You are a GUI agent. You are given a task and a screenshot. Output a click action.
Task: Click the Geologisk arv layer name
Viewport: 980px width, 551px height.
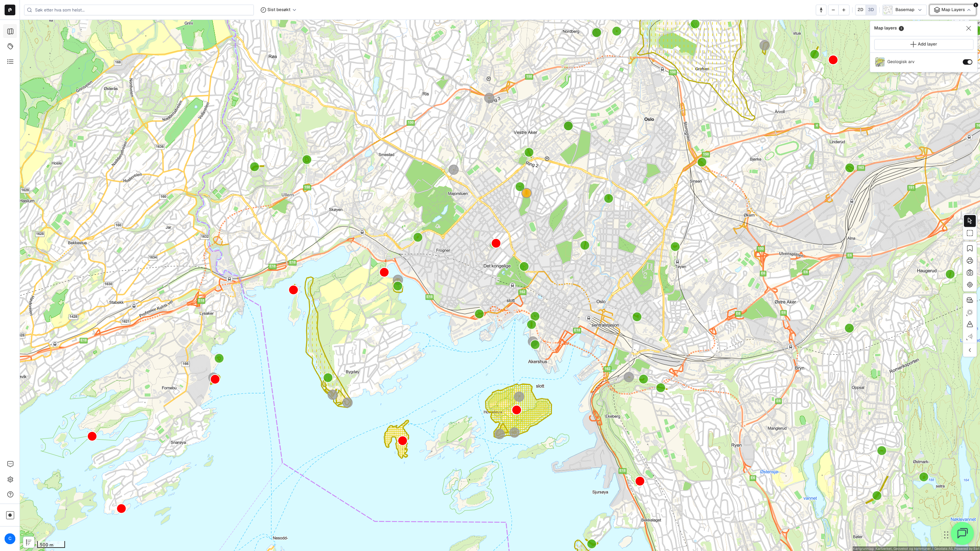click(900, 62)
